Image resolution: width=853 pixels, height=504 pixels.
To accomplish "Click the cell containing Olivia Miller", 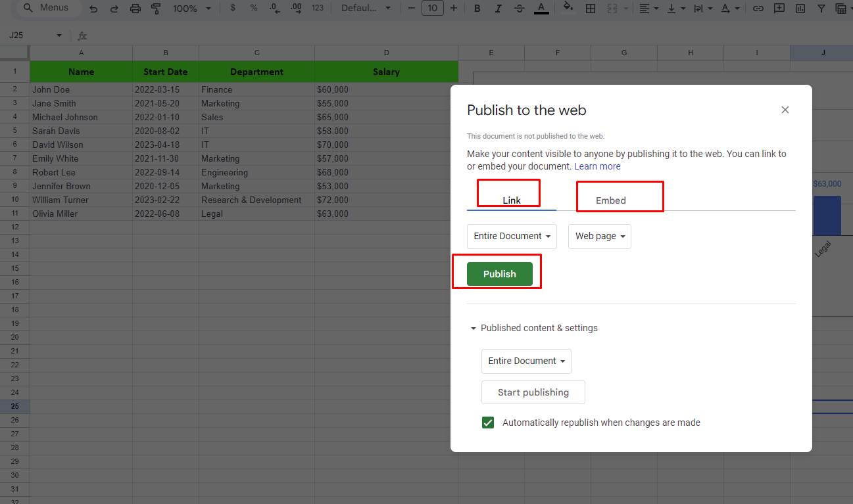I will (x=82, y=214).
